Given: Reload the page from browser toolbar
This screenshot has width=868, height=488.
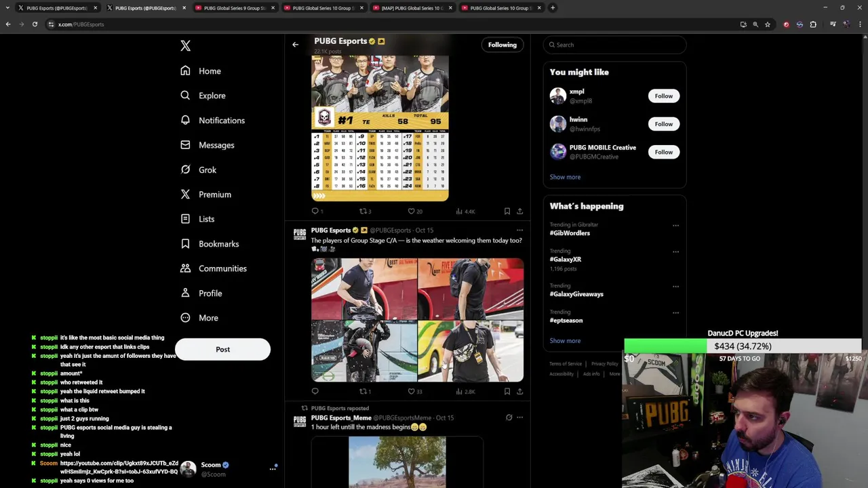Looking at the screenshot, I should coord(35,24).
